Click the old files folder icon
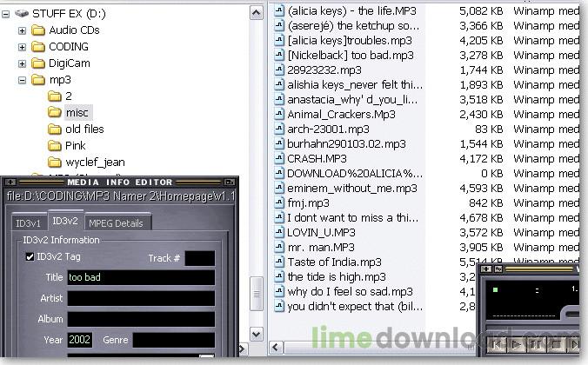588x365 pixels. pos(55,129)
